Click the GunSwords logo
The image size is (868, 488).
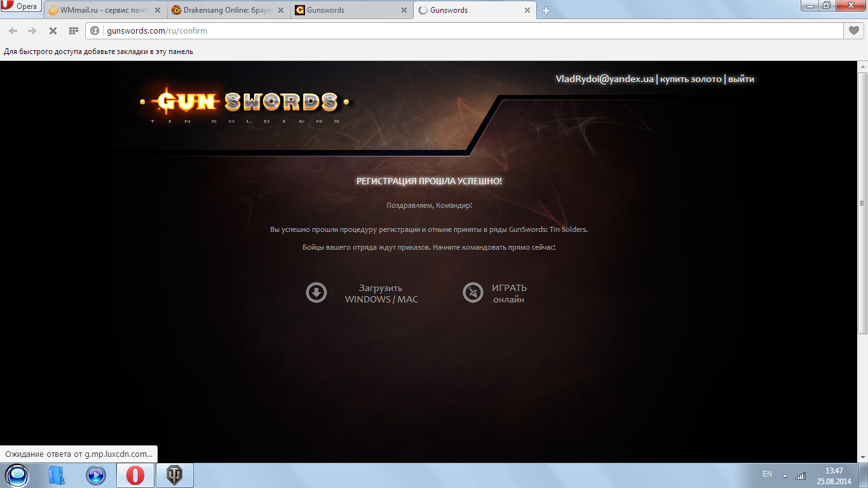click(244, 104)
